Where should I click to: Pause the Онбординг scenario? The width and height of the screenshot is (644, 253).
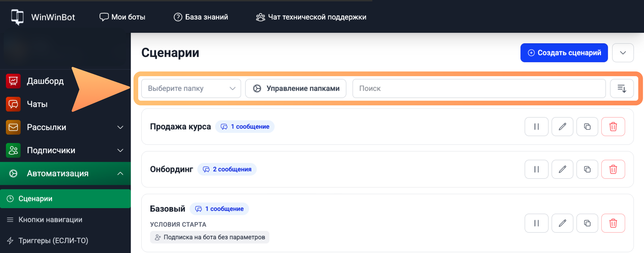click(x=536, y=170)
